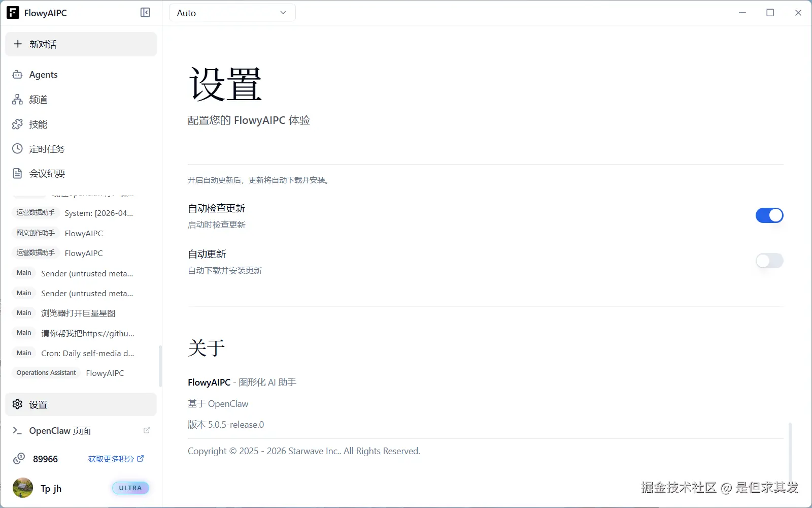Click the 89966 points value
This screenshot has height=508, width=812.
[x=46, y=459]
